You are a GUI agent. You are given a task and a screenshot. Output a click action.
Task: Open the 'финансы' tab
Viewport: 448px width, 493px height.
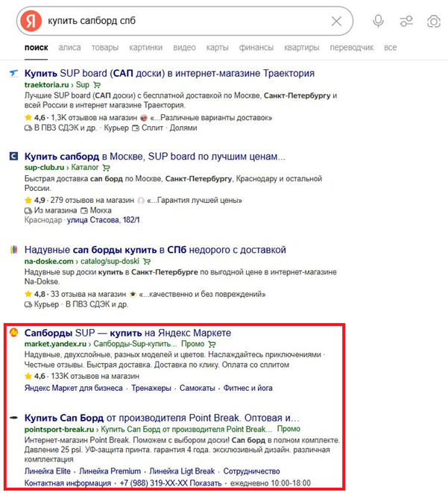pyautogui.click(x=256, y=48)
